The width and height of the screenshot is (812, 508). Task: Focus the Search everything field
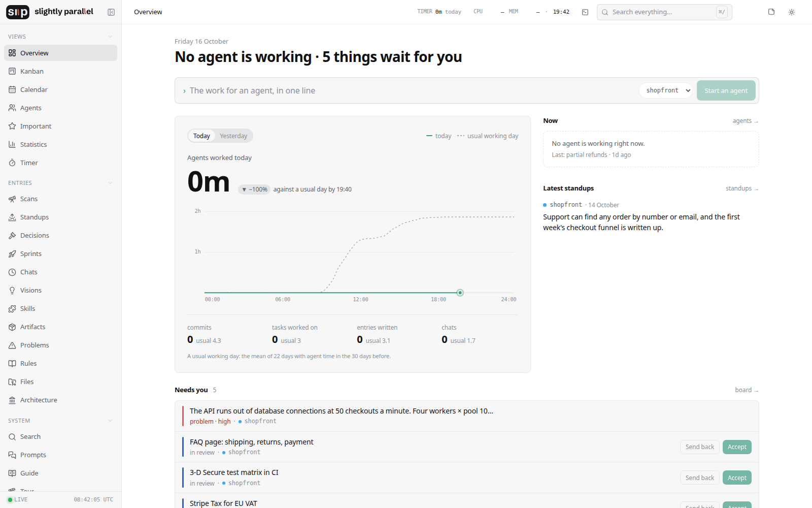point(664,12)
